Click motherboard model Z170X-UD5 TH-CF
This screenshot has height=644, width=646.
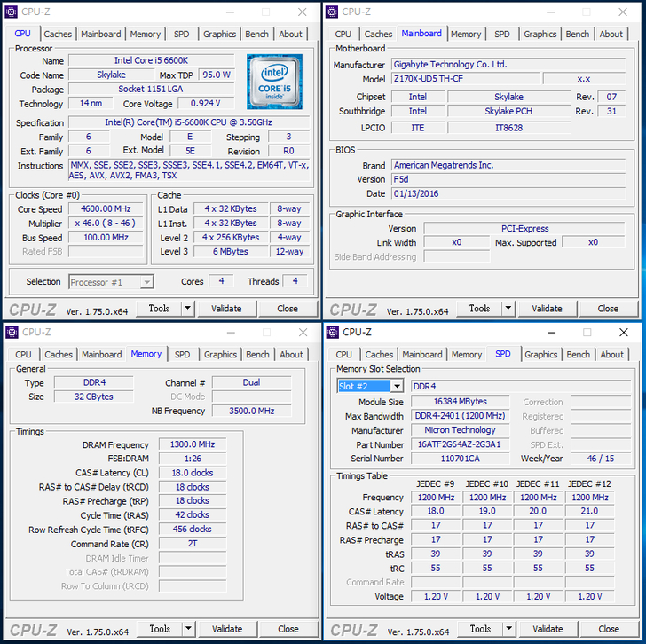pyautogui.click(x=466, y=78)
